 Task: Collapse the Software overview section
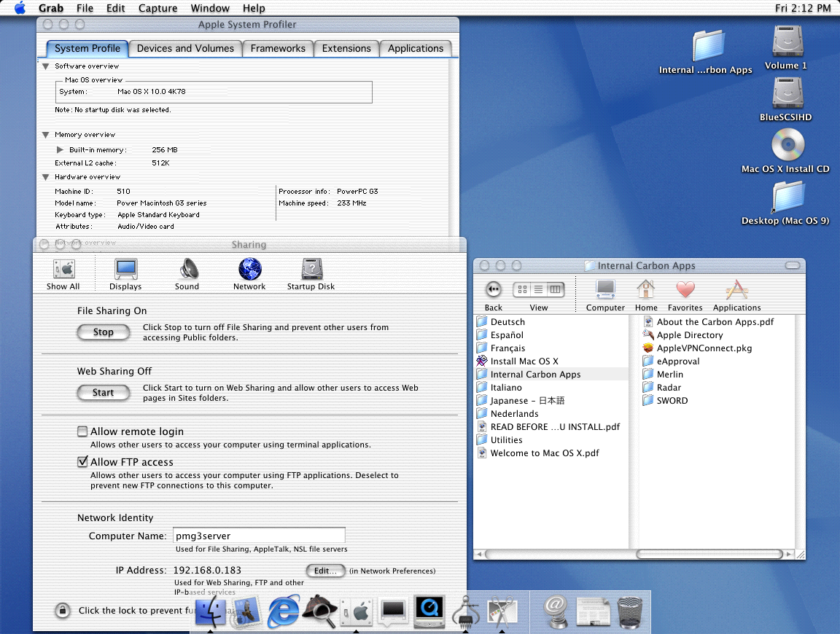tap(45, 66)
